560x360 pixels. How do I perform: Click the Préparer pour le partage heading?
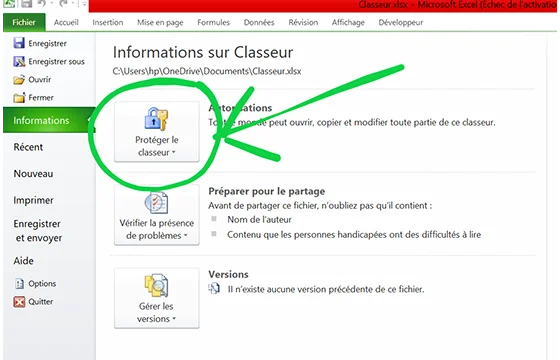267,191
